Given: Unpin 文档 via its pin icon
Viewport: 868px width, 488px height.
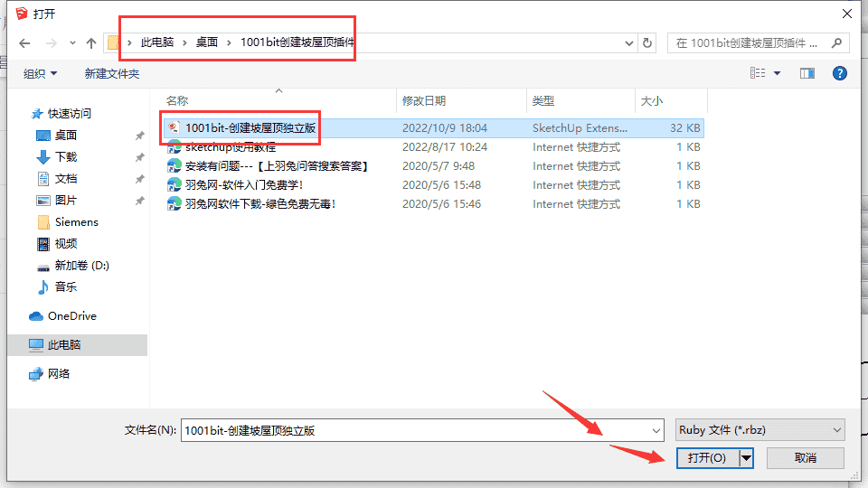Looking at the screenshot, I should tap(139, 179).
